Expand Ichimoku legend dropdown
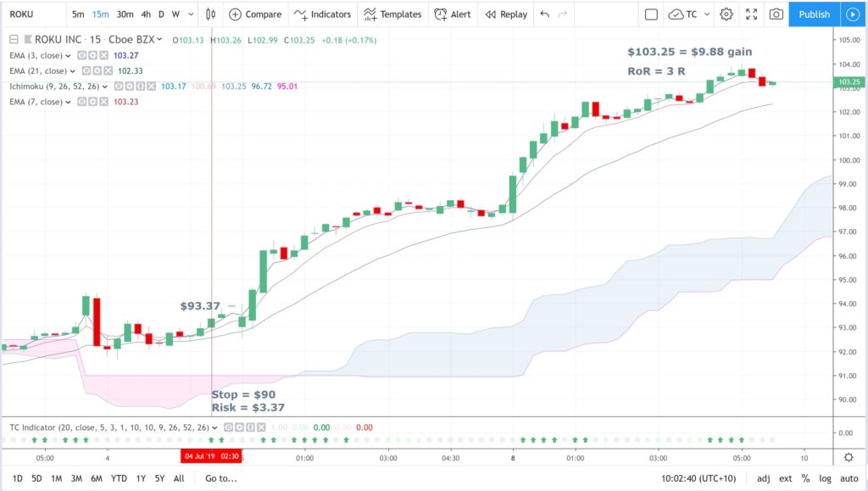 click(x=104, y=86)
